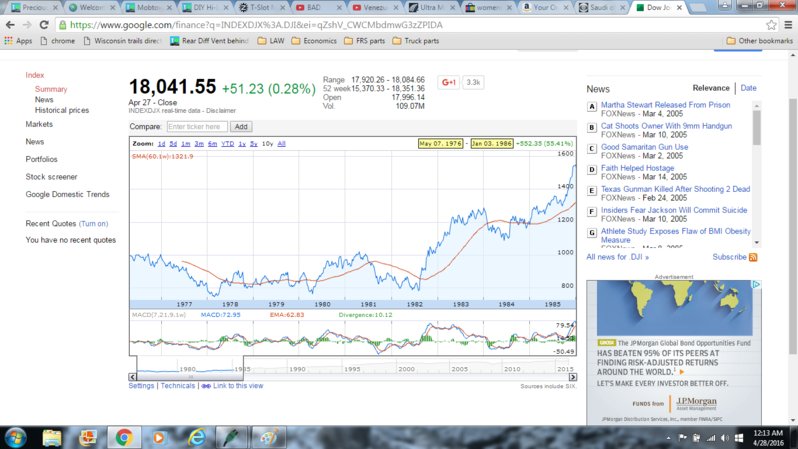Switch to the Saudi browser tab
This screenshot has height=449, width=798.
(x=601, y=8)
